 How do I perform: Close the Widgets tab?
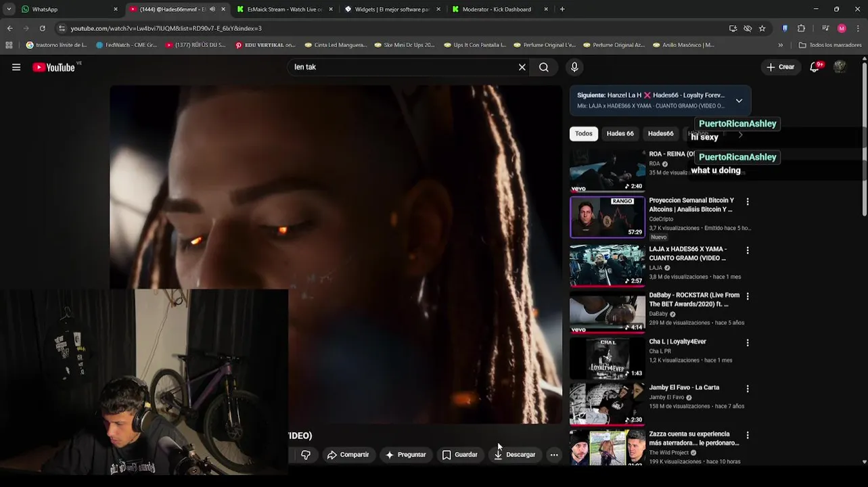(439, 9)
